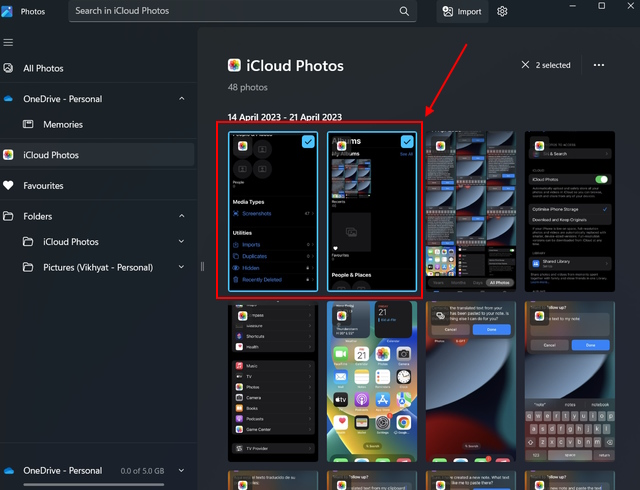Viewport: 640px width, 490px height.
Task: Uncheck the Albums screenshot thumbnail checkbox
Action: 407,142
